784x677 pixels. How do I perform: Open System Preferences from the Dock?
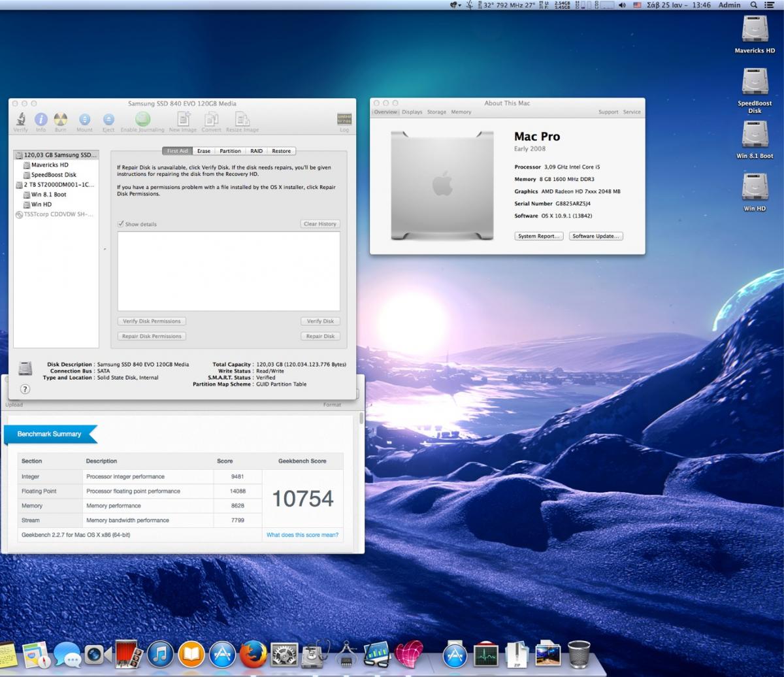coord(284,654)
